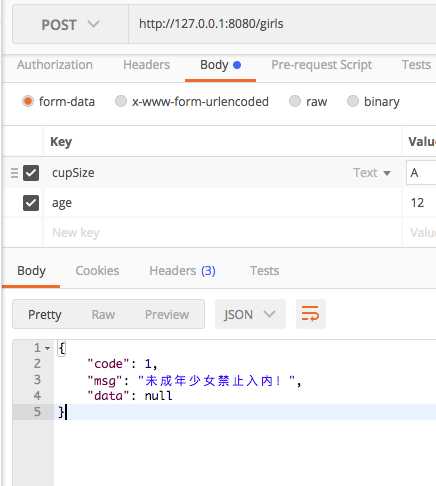436x486 pixels.
Task: Click the drag handle beside cupSize row
Action: point(14,173)
